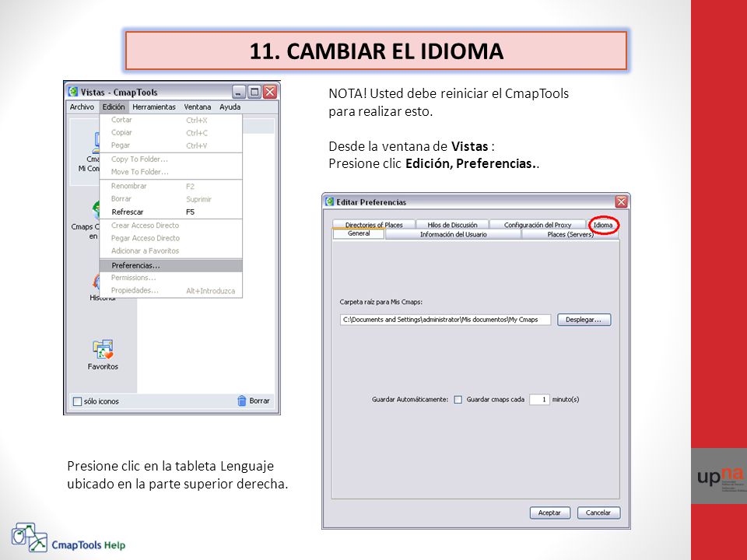Screen dimensions: 747x560
Task: Click the CmapTools Help logo
Action: (x=68, y=537)
